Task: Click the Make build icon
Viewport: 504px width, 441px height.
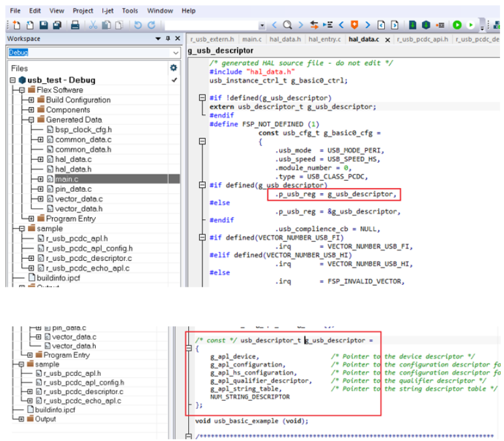Action: 426,25
